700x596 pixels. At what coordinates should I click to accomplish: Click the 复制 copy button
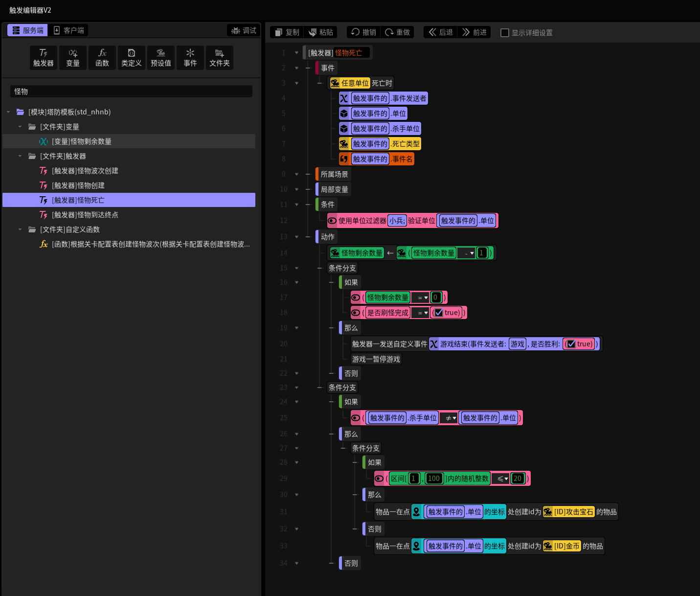287,32
